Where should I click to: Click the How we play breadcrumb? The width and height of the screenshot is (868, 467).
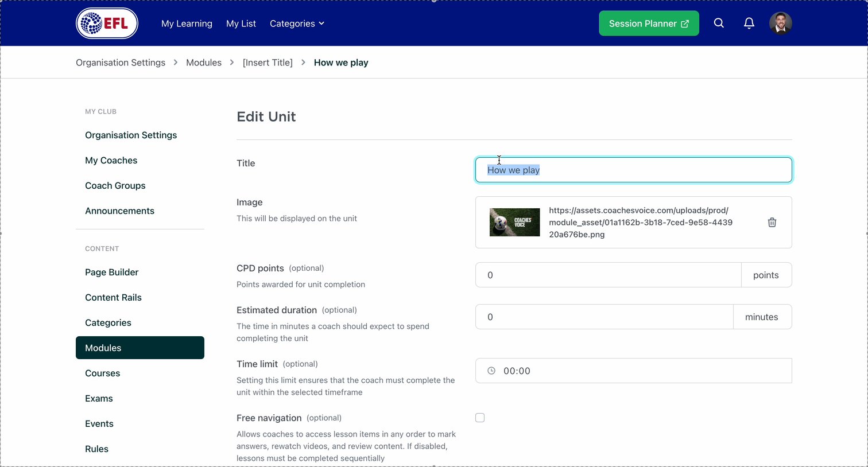[x=341, y=63]
